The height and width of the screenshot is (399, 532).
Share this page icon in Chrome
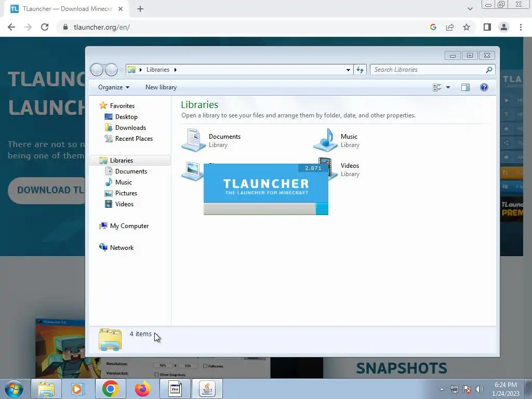450,27
